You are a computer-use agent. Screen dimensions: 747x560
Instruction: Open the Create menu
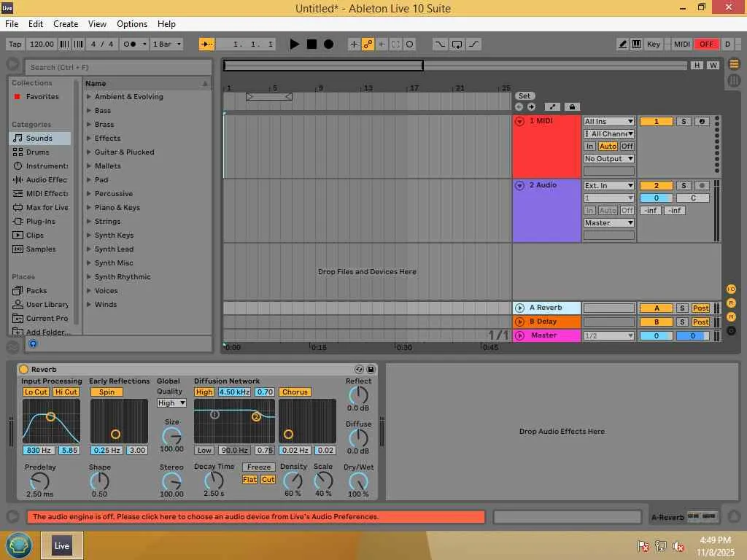pos(66,24)
